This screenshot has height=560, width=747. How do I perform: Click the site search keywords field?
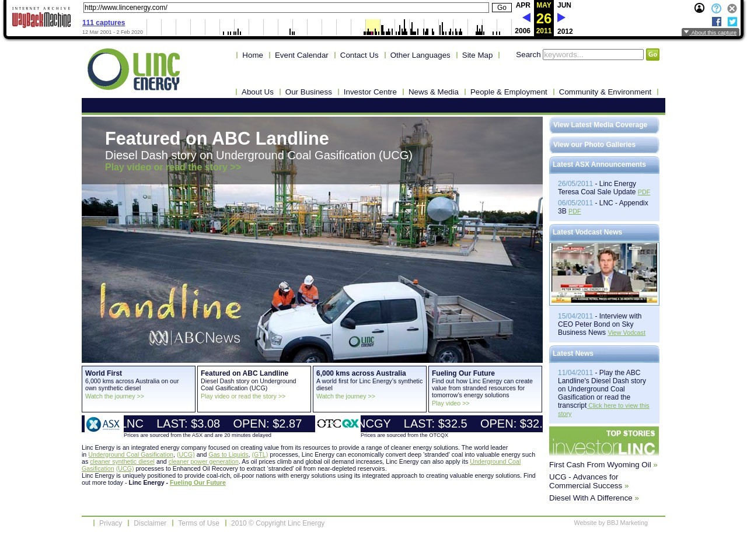tap(592, 55)
